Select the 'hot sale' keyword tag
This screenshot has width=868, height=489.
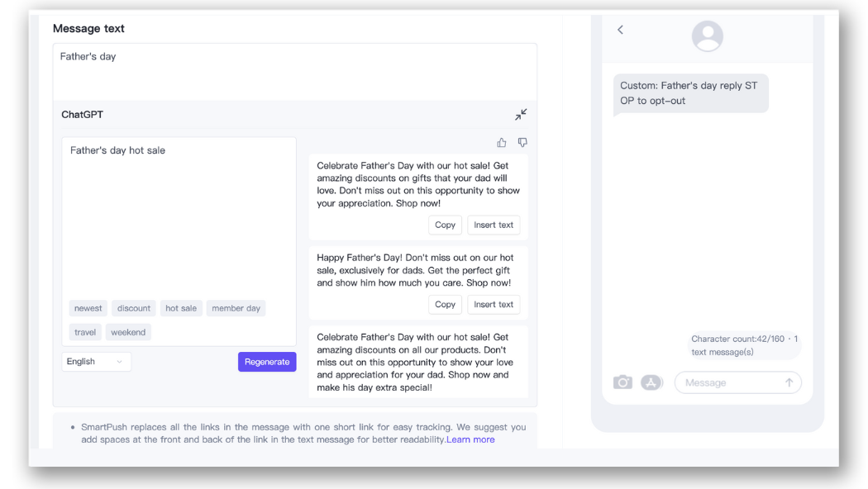[181, 307]
